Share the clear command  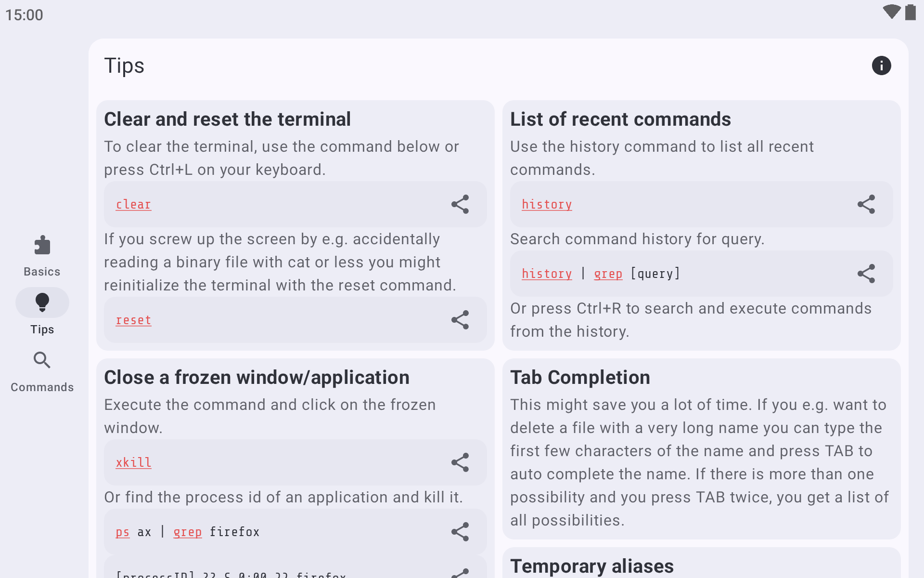460,204
